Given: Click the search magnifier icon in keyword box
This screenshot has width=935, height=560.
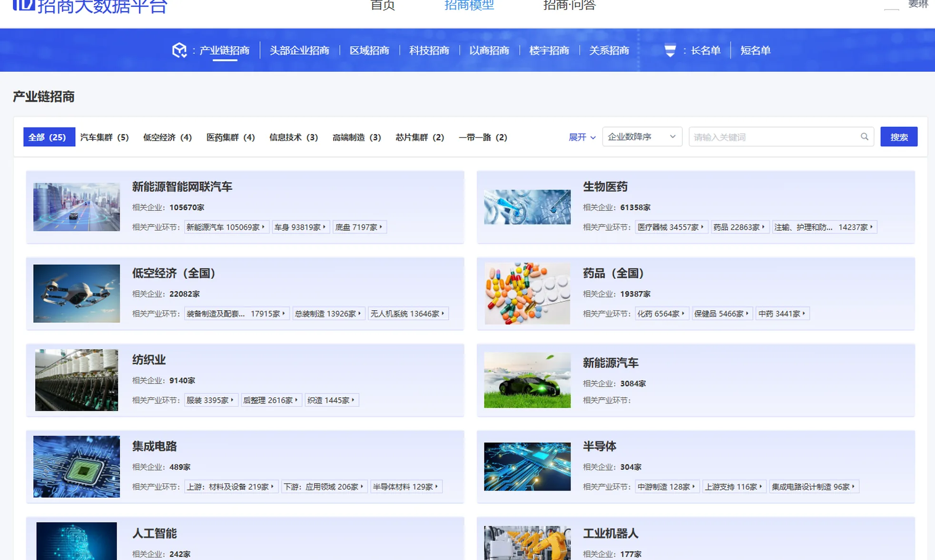Looking at the screenshot, I should [864, 137].
